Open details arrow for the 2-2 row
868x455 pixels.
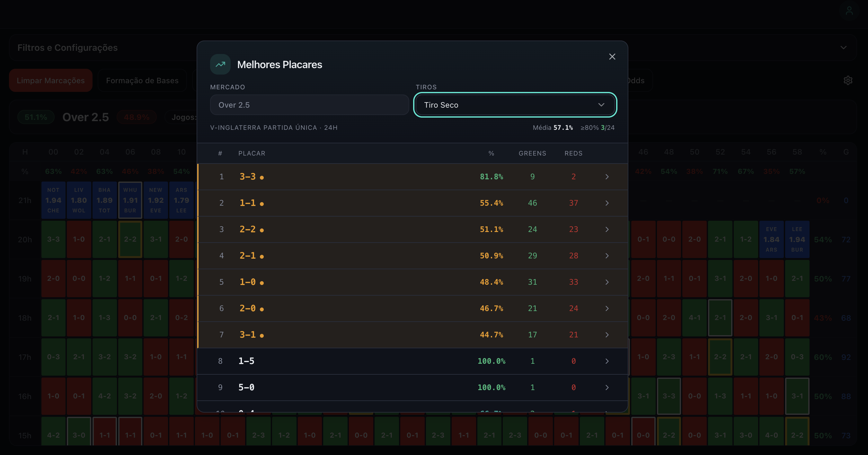607,229
